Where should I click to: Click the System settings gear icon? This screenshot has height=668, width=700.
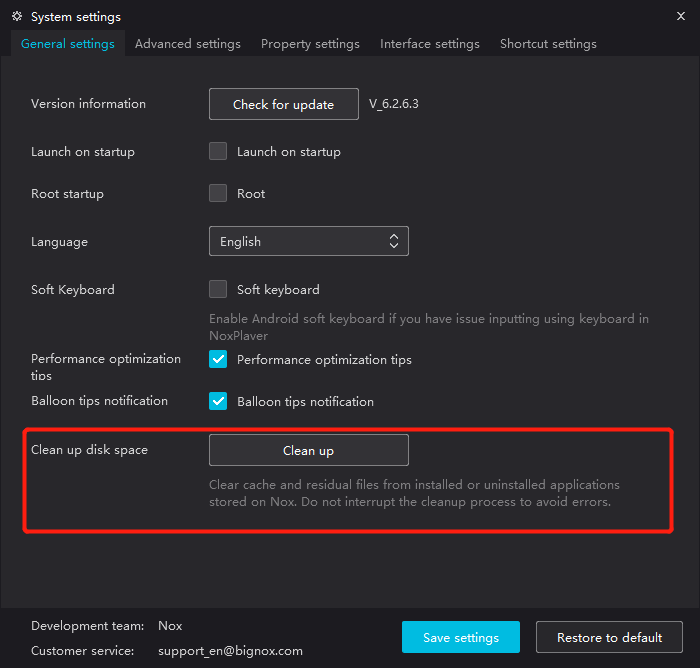coord(17,17)
